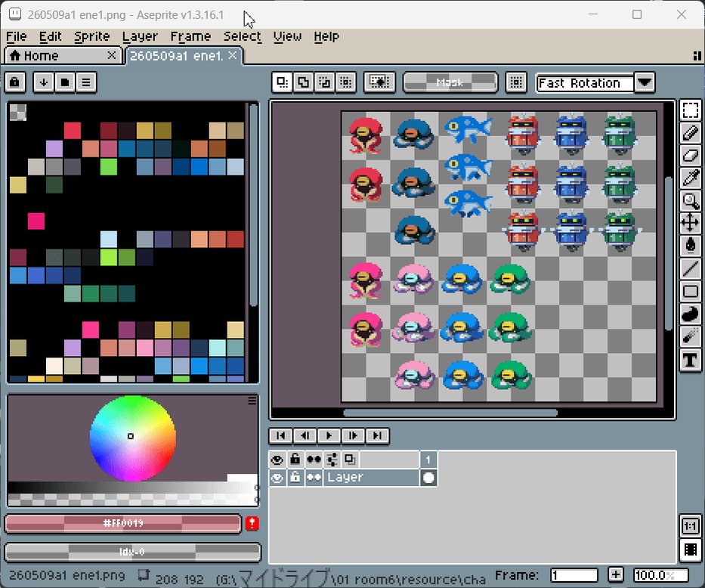Open the Fast Rotation algorithm dropdown
The height and width of the screenshot is (588, 705).
645,82
